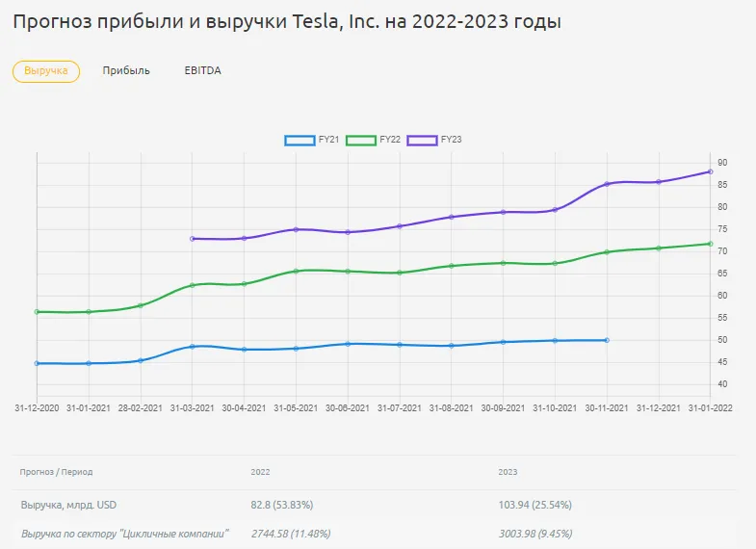Click the FY21 legend label
Screen dimensions: 756x549
328,140
